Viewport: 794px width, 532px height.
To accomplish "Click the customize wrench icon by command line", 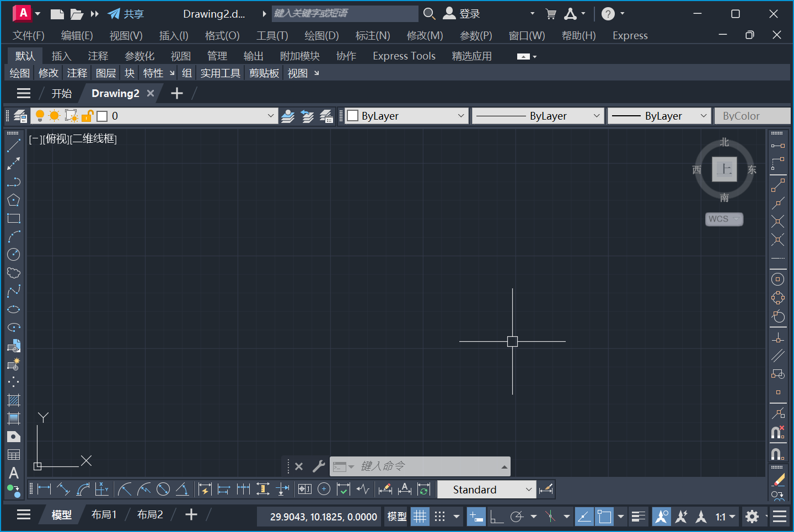I will [x=319, y=466].
